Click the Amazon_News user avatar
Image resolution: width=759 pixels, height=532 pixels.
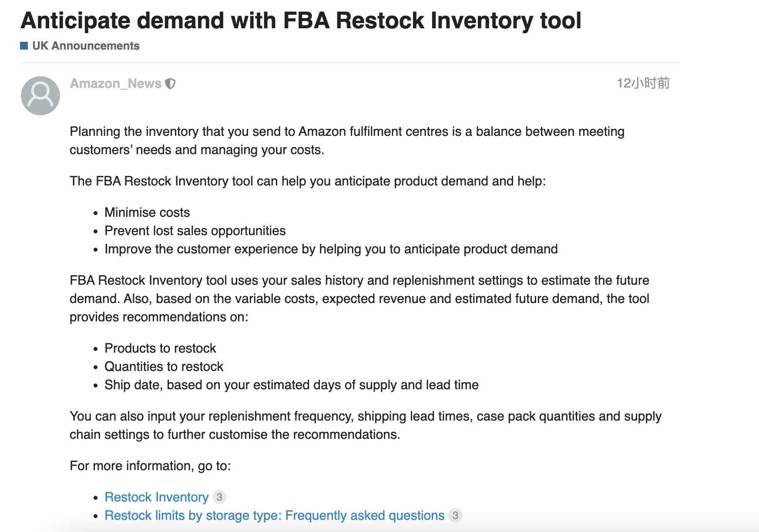40,96
